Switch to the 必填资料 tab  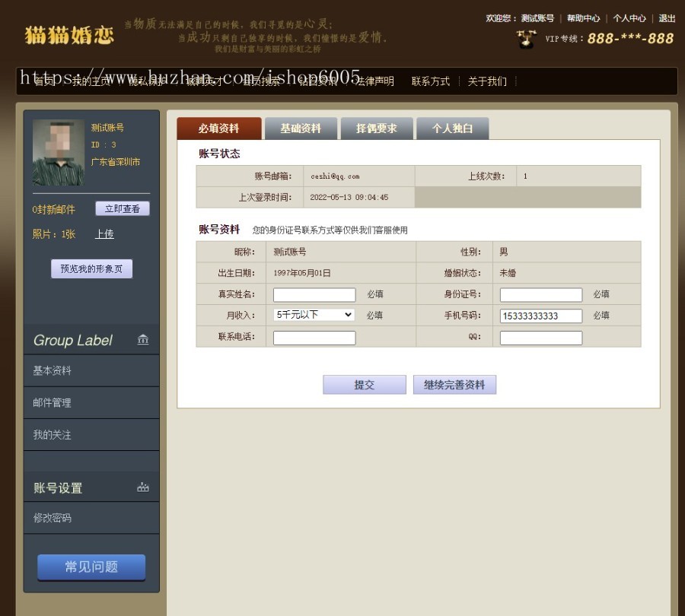[219, 129]
